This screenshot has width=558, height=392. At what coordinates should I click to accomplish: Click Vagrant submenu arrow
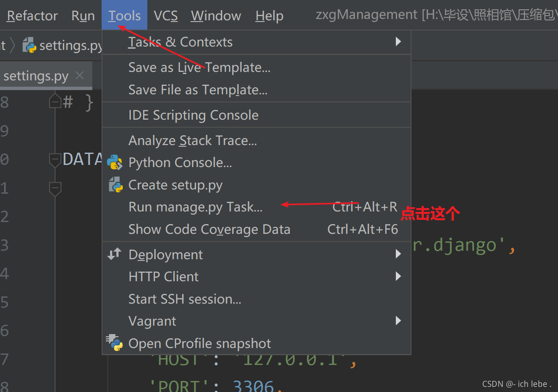398,321
